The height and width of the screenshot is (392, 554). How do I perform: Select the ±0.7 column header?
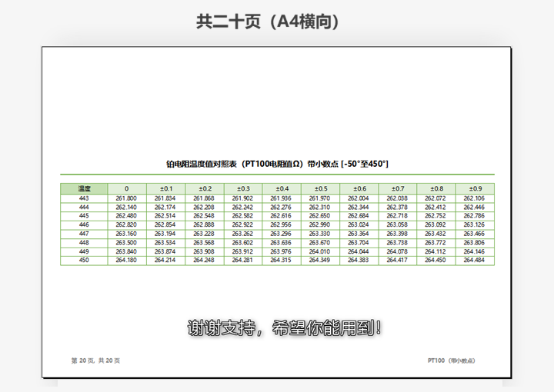(397, 188)
